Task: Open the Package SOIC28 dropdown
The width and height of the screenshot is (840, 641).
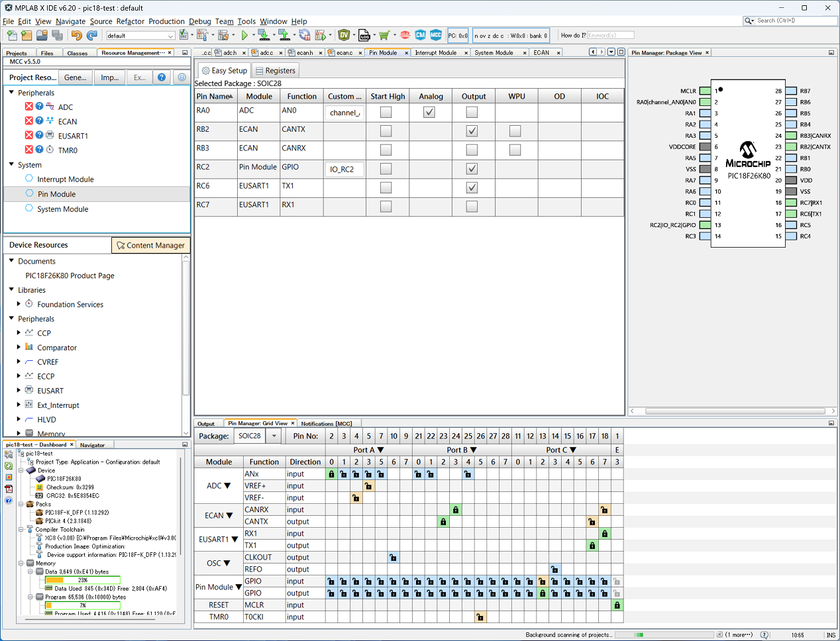Action: point(274,436)
